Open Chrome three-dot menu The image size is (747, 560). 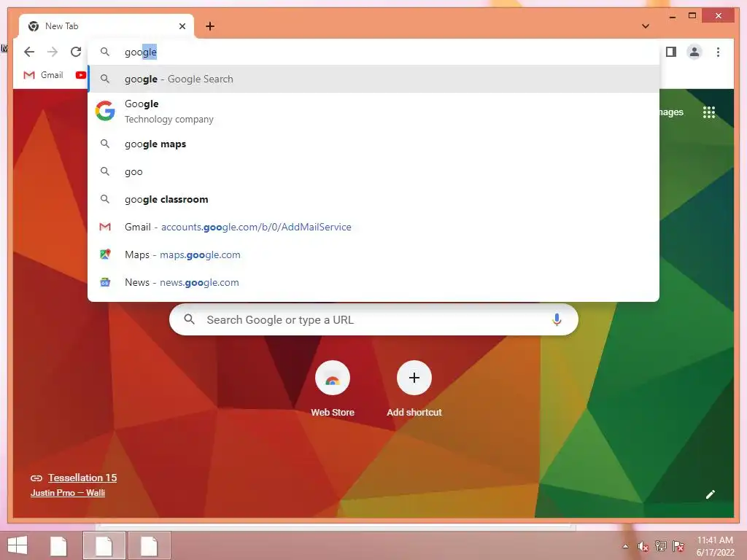coord(718,52)
